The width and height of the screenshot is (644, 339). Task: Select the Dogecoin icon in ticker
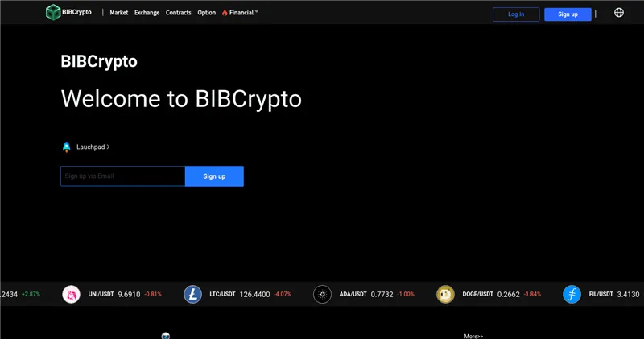[x=445, y=294]
